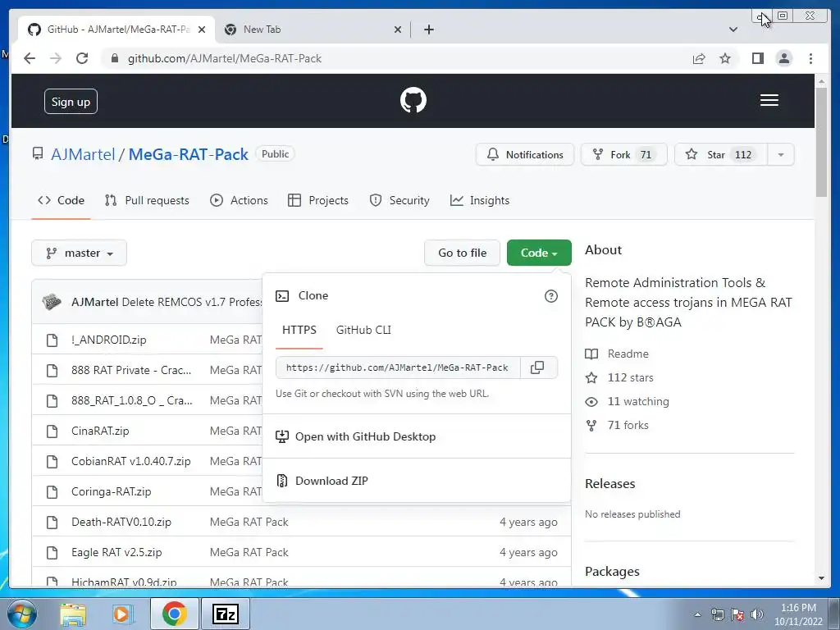Reload the page with refresh icon
840x630 pixels.
coord(82,58)
